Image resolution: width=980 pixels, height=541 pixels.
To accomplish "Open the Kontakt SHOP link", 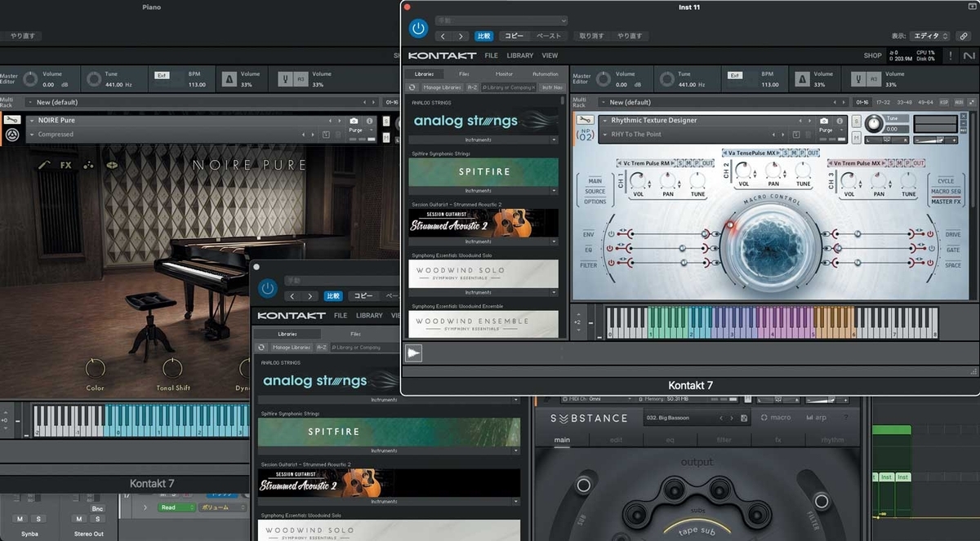I will click(x=872, y=55).
